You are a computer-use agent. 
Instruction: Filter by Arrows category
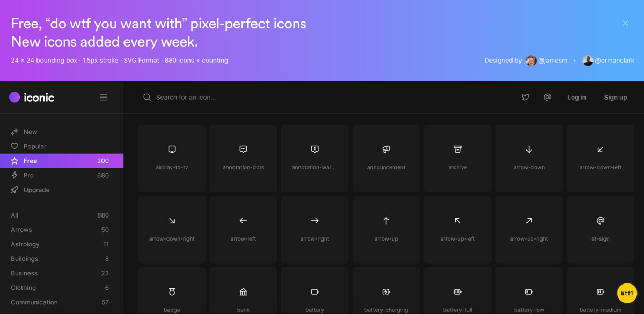(x=62, y=229)
